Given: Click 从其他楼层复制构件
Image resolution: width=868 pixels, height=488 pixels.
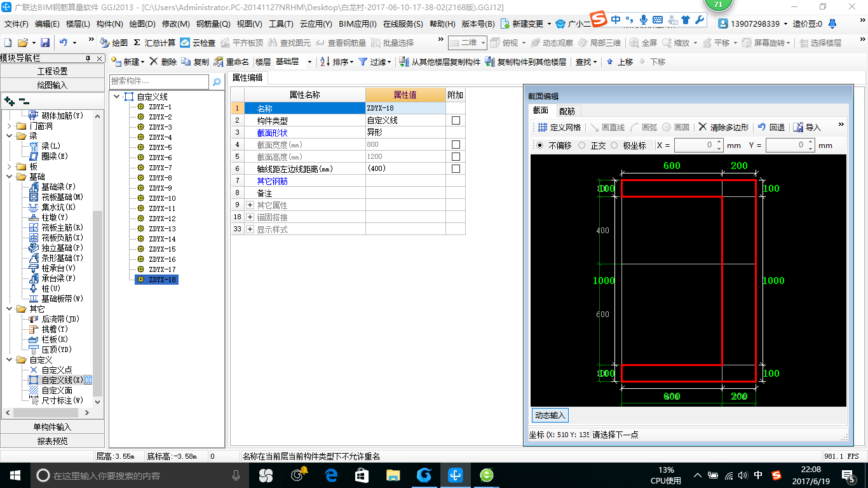Looking at the screenshot, I should [440, 62].
